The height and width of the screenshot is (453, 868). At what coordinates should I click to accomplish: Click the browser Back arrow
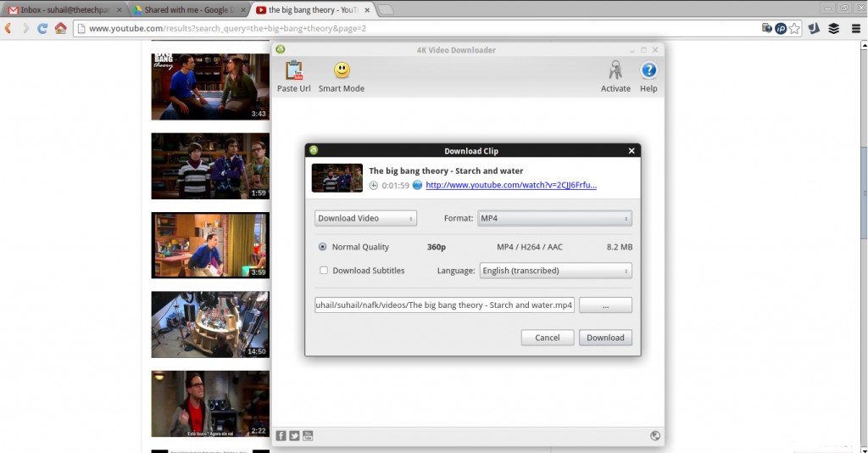(x=8, y=28)
